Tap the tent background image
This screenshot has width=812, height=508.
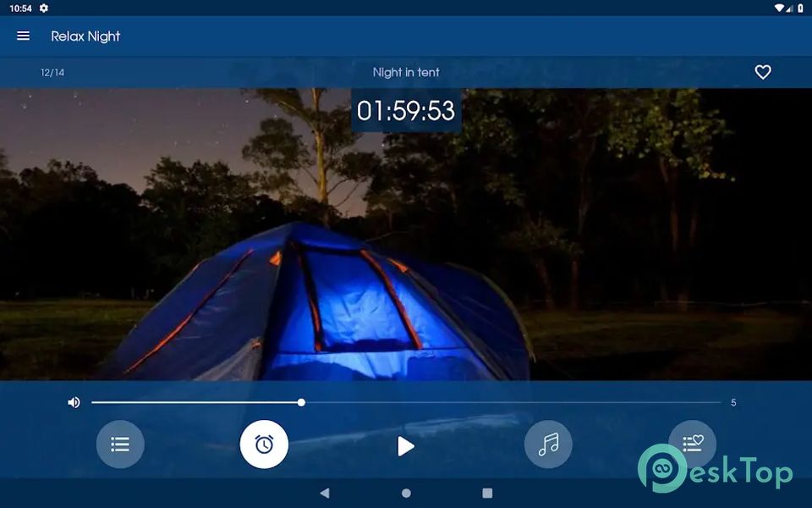(406, 235)
